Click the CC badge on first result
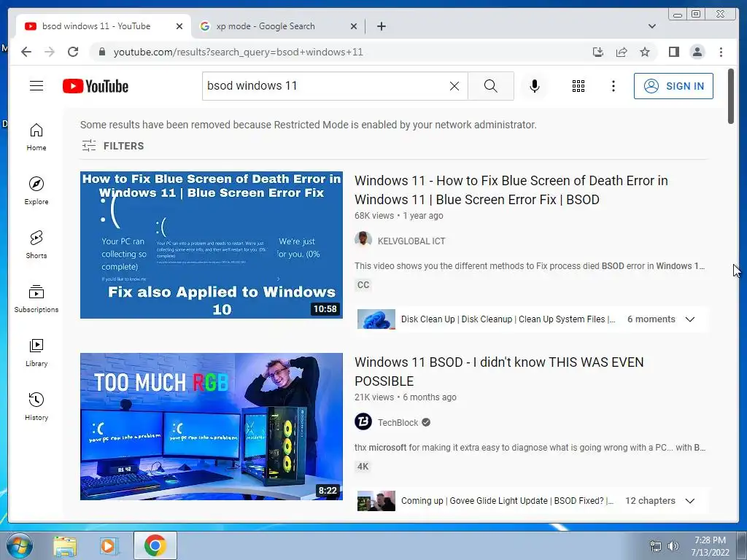This screenshot has width=747, height=560. tap(363, 285)
